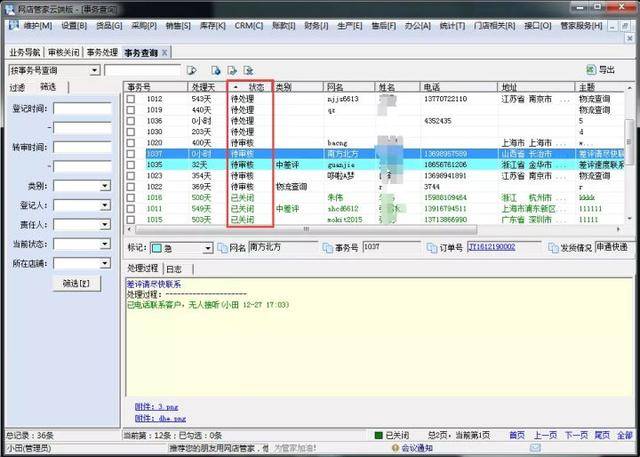The height and width of the screenshot is (457, 640).
Task: Click copy icon next to 网名 field
Action: click(x=222, y=248)
